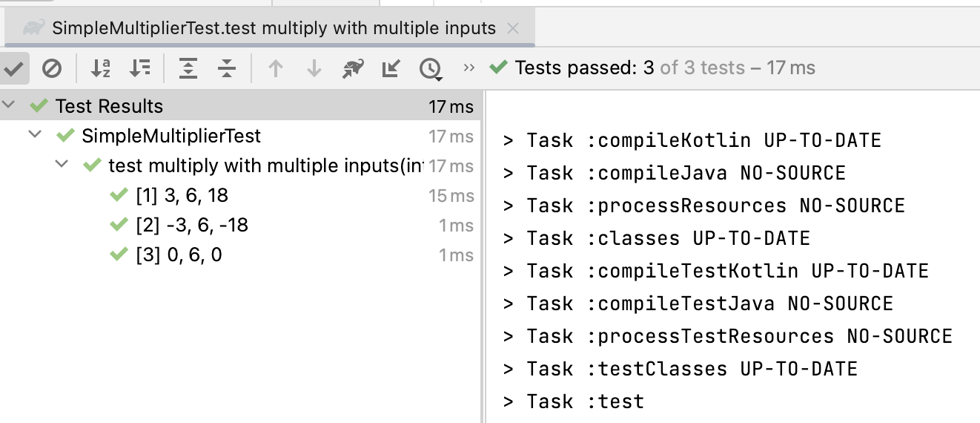The image size is (980, 423).
Task: Open the test history clock dropdown
Action: click(431, 69)
